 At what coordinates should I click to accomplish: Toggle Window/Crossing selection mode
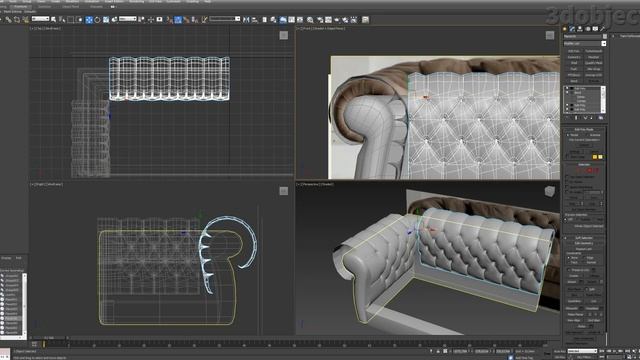click(80, 20)
